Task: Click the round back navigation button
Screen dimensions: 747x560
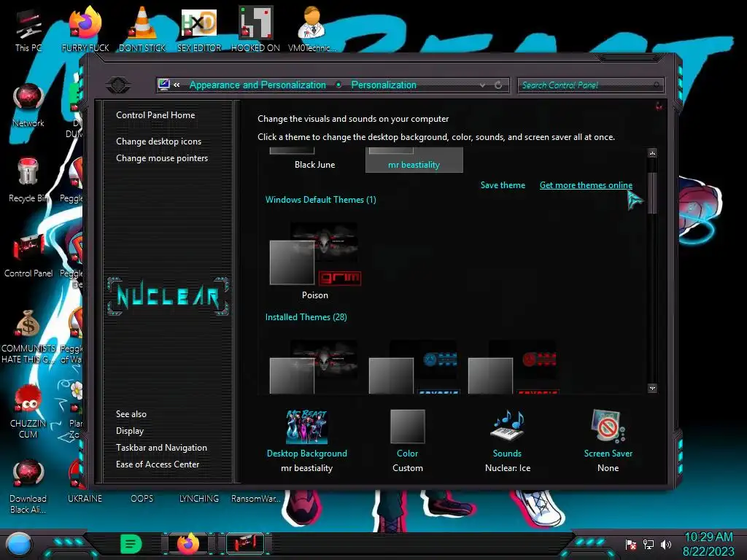Action: (x=118, y=85)
